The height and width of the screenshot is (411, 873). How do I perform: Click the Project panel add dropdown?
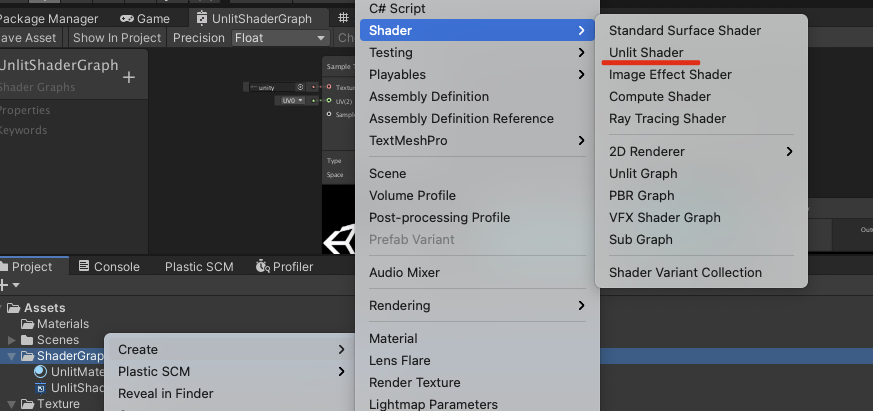pos(8,285)
